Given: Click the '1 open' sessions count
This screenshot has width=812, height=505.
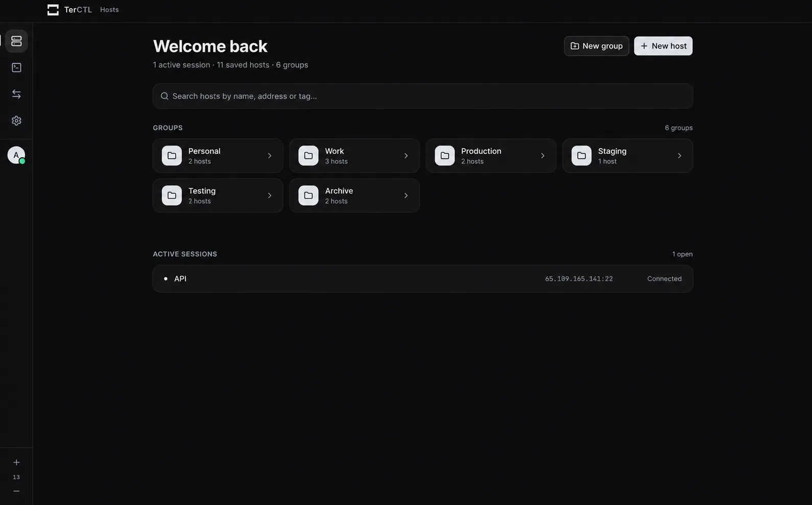Looking at the screenshot, I should (x=682, y=254).
